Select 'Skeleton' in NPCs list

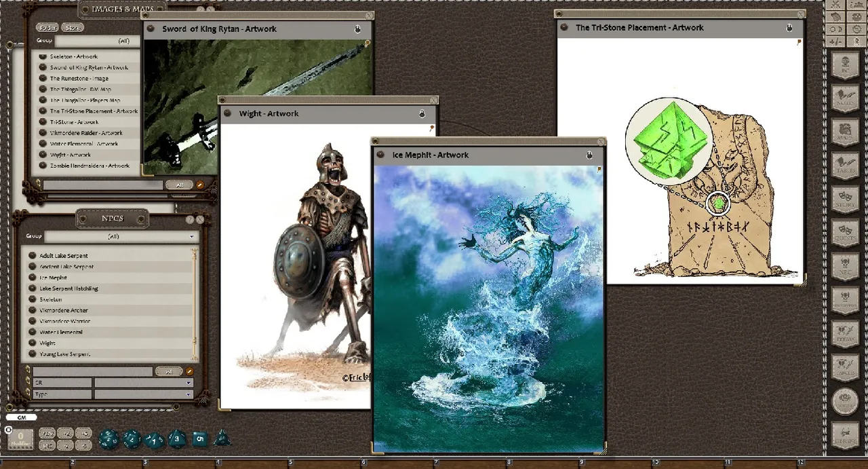(x=51, y=299)
